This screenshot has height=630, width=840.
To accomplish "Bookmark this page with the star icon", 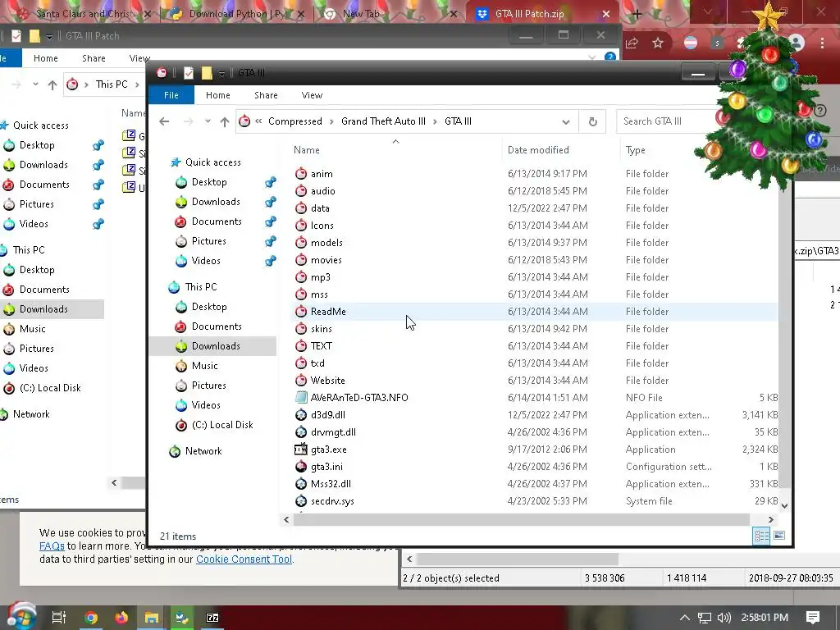I will click(x=658, y=43).
